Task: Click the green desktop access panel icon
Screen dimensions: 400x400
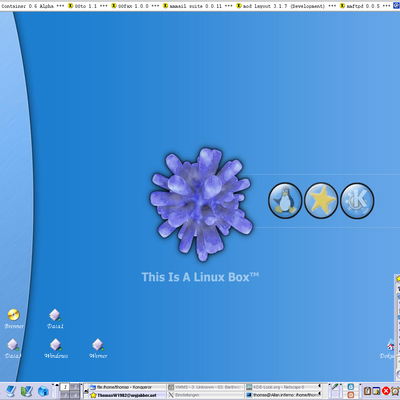Action: click(27, 391)
